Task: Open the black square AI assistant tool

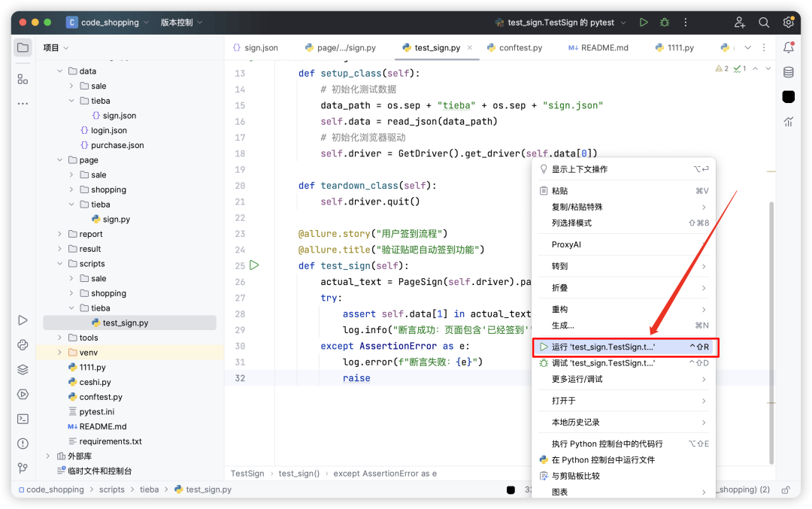Action: (788, 97)
